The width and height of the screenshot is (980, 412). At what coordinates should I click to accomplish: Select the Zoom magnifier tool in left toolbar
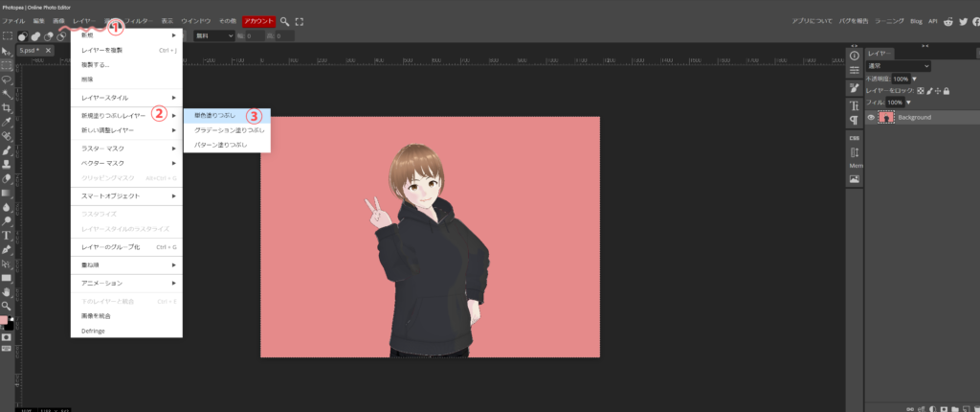[x=7, y=305]
